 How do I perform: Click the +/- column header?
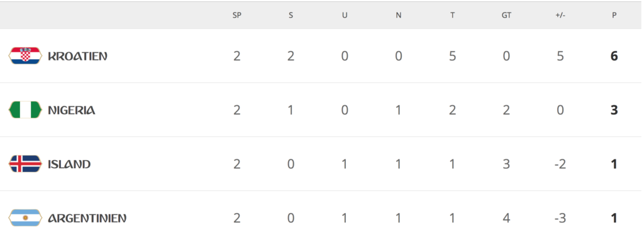tap(560, 16)
